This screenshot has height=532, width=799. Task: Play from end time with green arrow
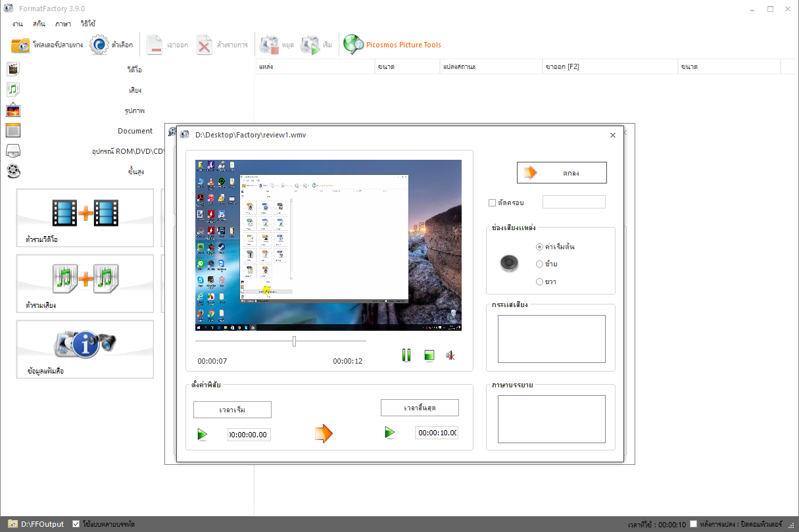[390, 432]
